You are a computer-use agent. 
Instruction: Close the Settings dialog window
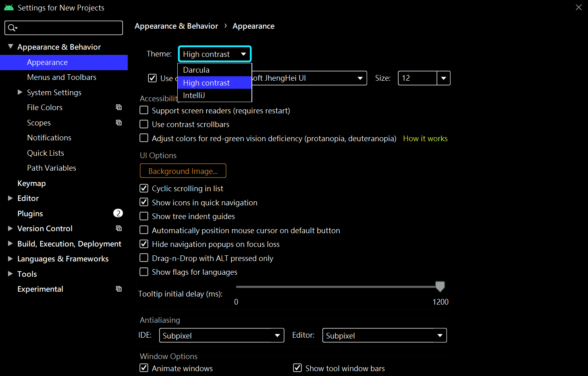[579, 7]
